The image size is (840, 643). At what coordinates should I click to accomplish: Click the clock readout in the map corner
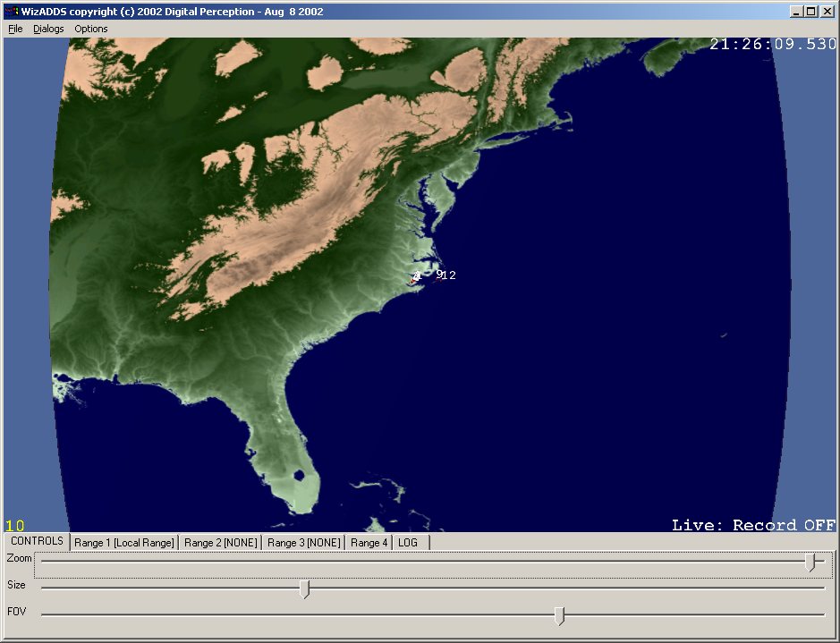(x=773, y=45)
